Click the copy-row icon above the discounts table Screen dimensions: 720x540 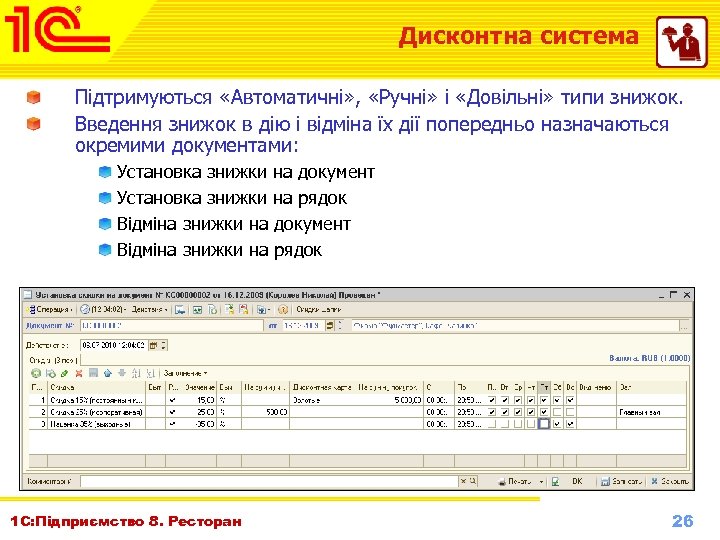[51, 373]
